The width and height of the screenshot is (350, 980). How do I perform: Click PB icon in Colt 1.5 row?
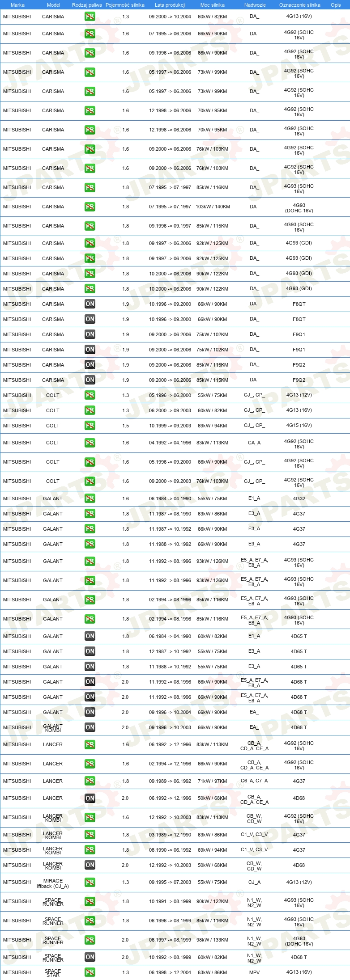pos(90,426)
